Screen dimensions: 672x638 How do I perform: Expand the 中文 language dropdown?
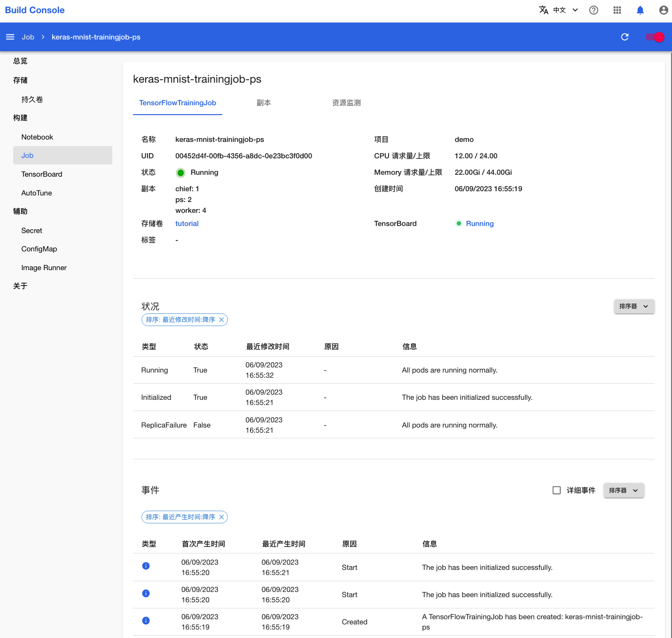[x=565, y=10]
